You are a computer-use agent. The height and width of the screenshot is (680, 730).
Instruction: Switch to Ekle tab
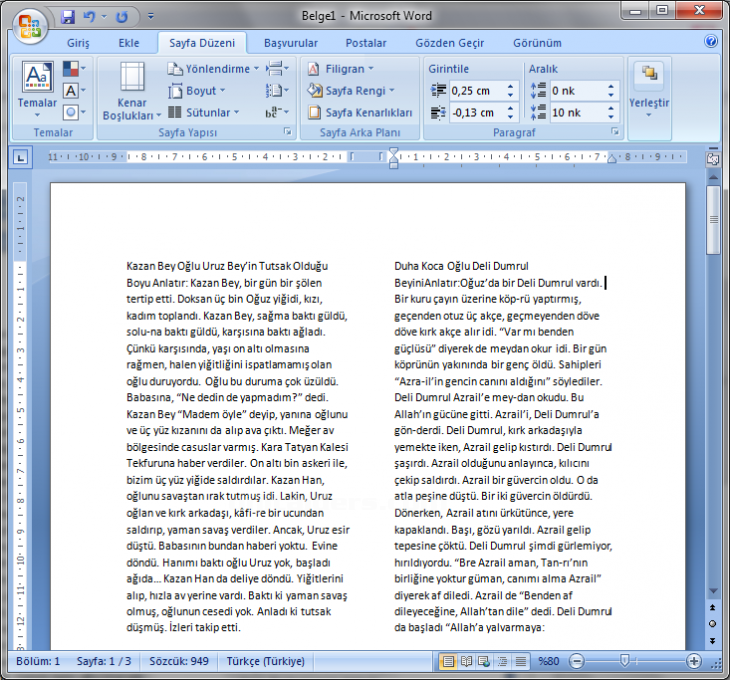coord(129,43)
